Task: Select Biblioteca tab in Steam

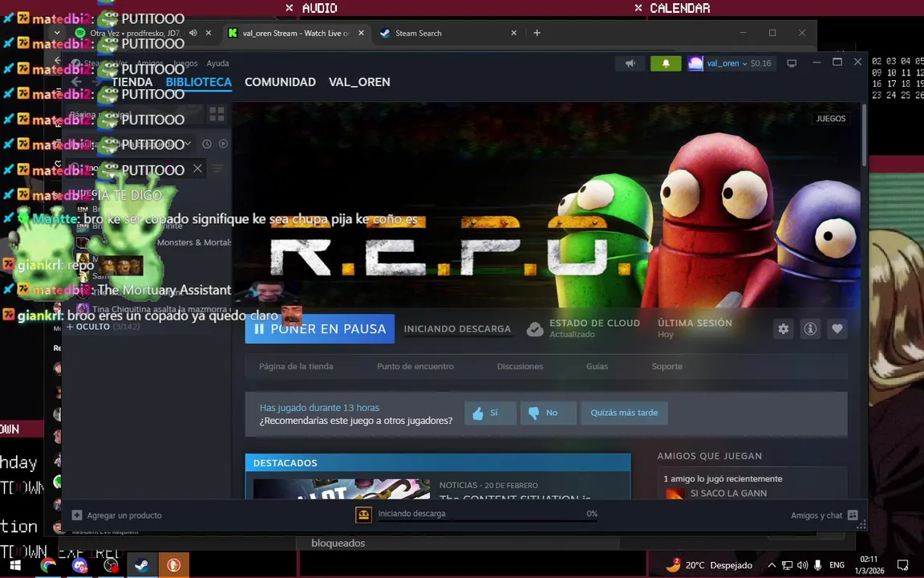Action: (x=199, y=82)
